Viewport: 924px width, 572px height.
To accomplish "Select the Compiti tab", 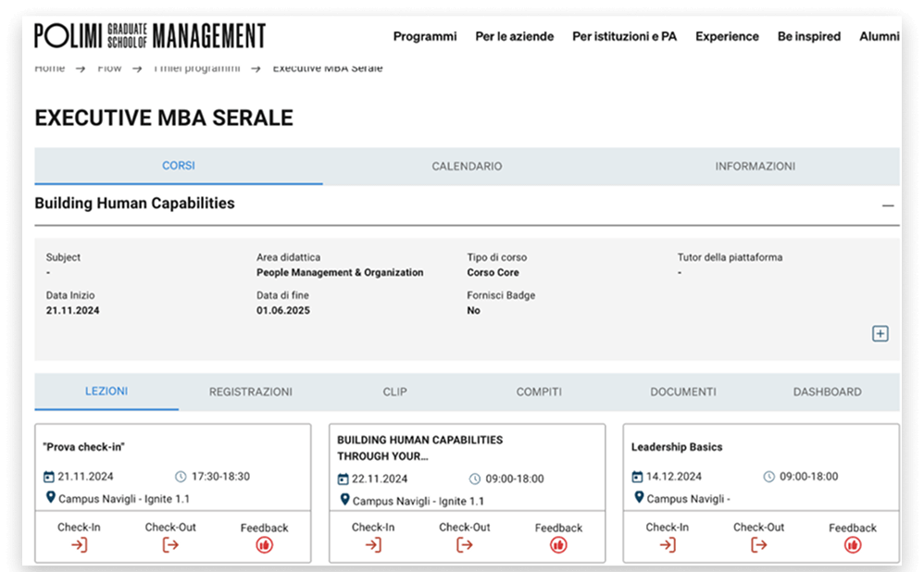I will click(539, 392).
